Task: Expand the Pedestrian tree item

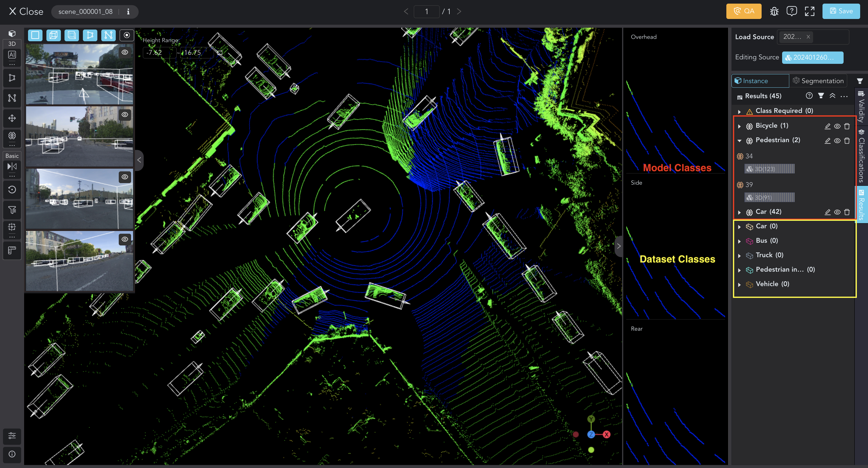Action: coord(739,140)
